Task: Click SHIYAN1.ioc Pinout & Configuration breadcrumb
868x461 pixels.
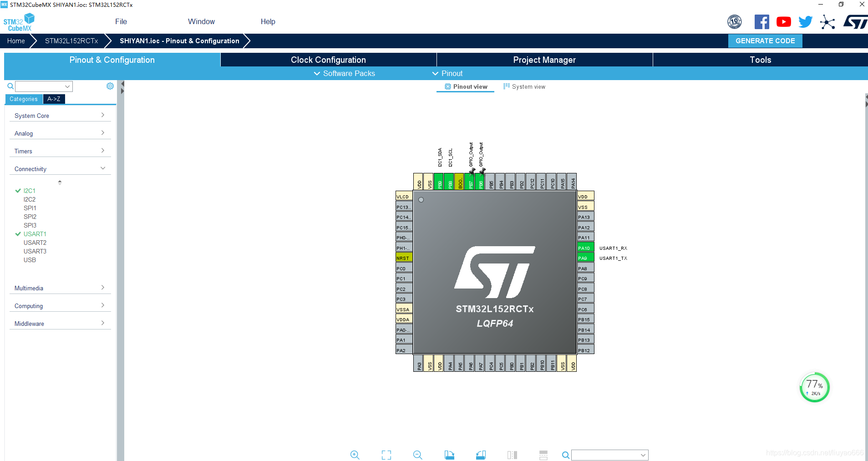Action: [x=179, y=41]
